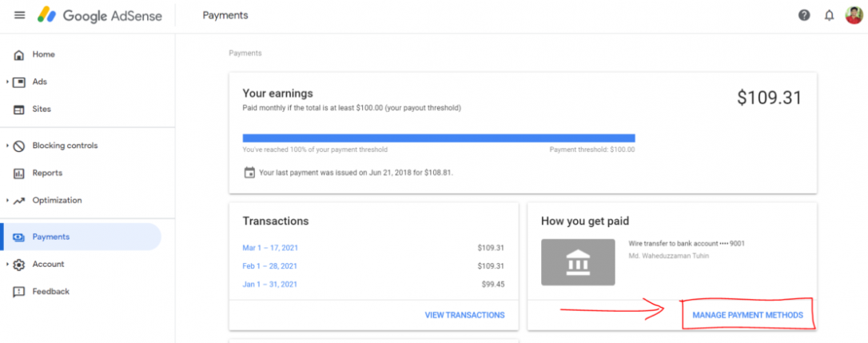This screenshot has height=343, width=868.
Task: Click the Reports chart icon
Action: tap(19, 173)
